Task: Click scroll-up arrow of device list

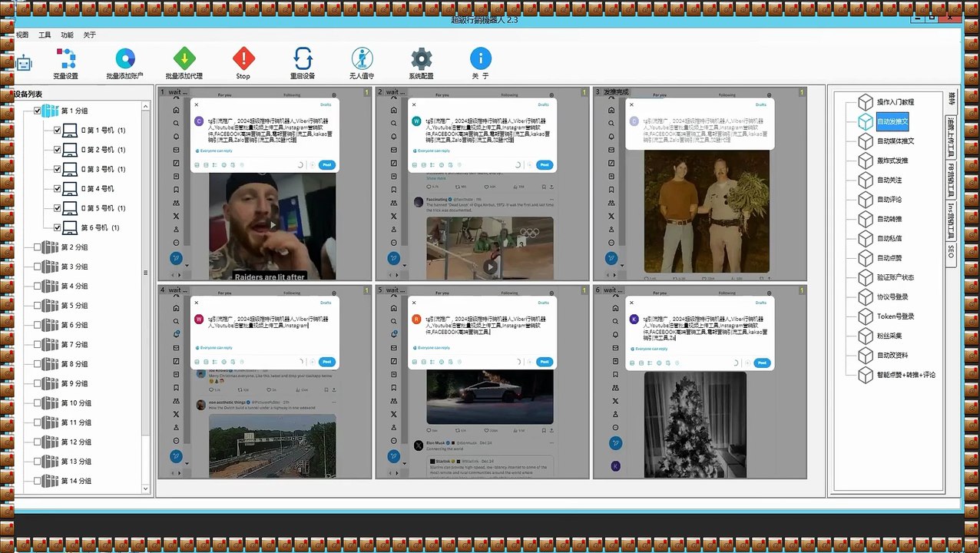Action: (x=146, y=107)
